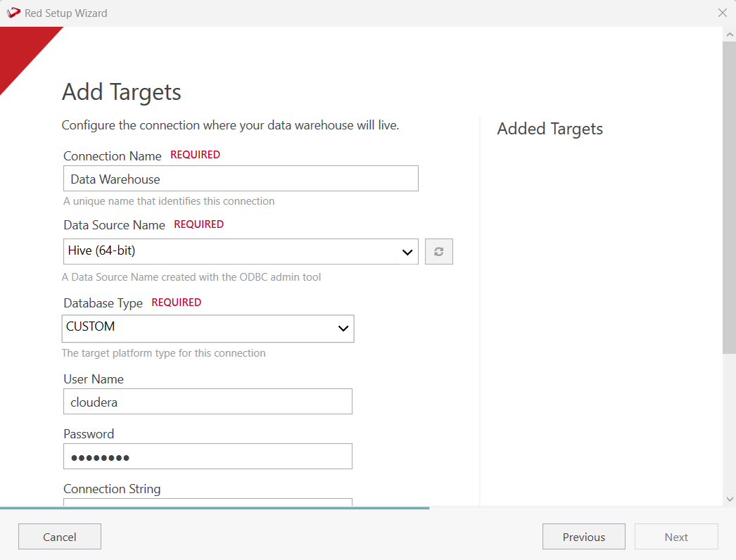Click the Data Source Name label

(114, 225)
